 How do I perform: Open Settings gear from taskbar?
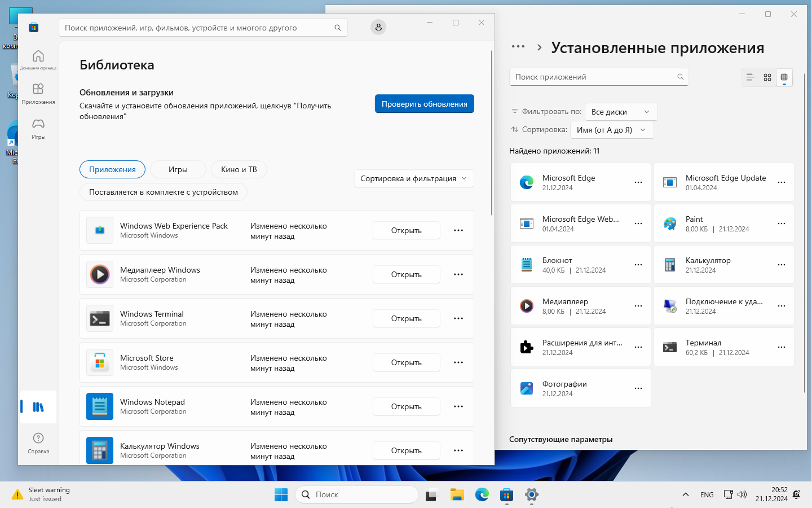click(531, 494)
